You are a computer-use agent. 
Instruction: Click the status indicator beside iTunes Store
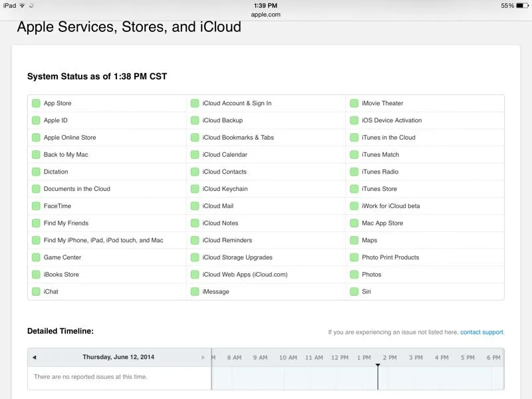tap(354, 189)
